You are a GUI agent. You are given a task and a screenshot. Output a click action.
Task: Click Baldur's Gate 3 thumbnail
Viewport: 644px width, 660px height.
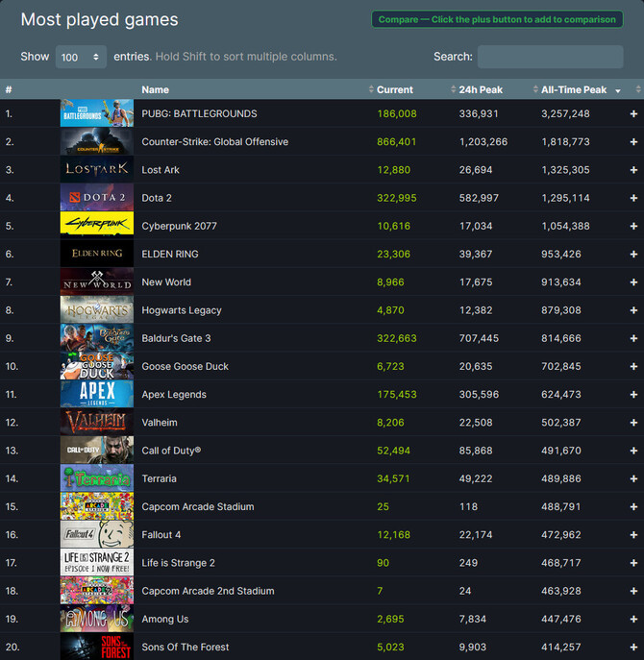[x=97, y=337]
